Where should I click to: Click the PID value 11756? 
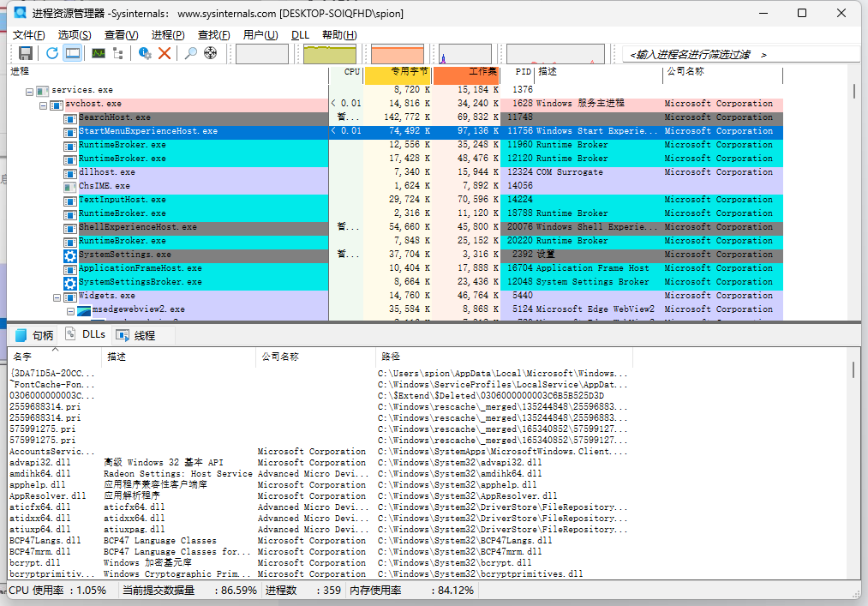coord(520,131)
